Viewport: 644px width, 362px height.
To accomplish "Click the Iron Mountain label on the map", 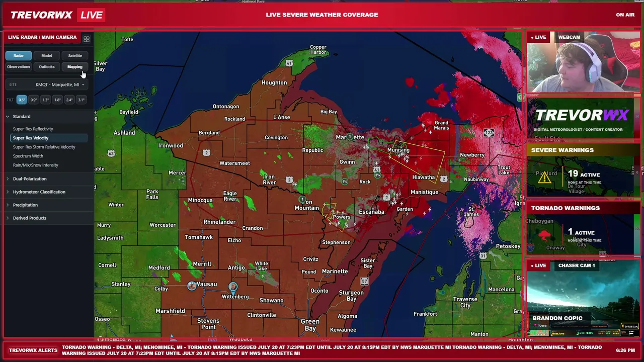I will (307, 205).
